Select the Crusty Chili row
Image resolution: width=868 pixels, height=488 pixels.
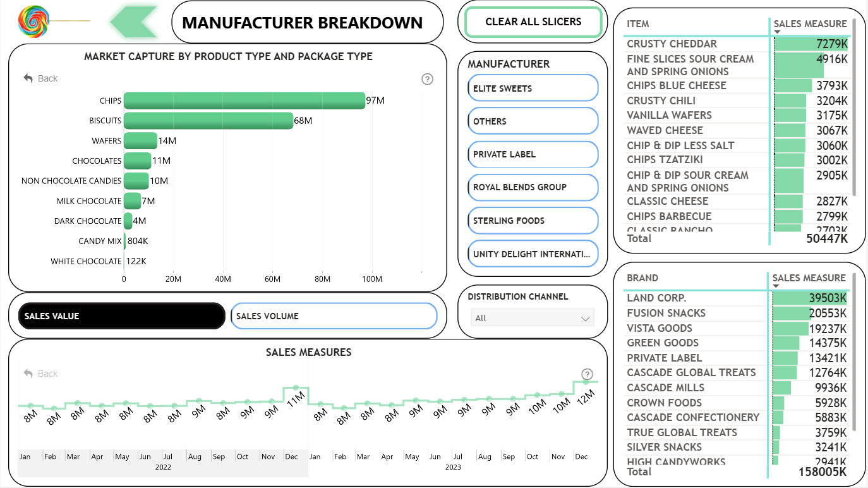pos(737,101)
